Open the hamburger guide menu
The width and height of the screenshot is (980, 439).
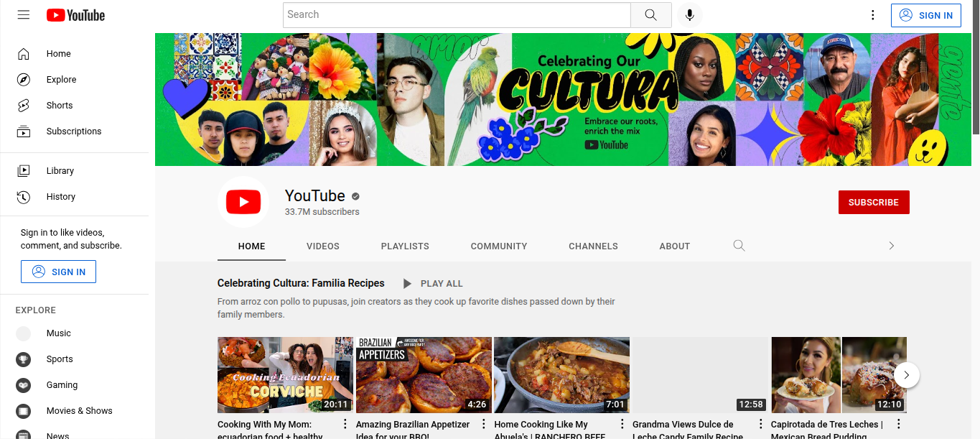pos(24,15)
